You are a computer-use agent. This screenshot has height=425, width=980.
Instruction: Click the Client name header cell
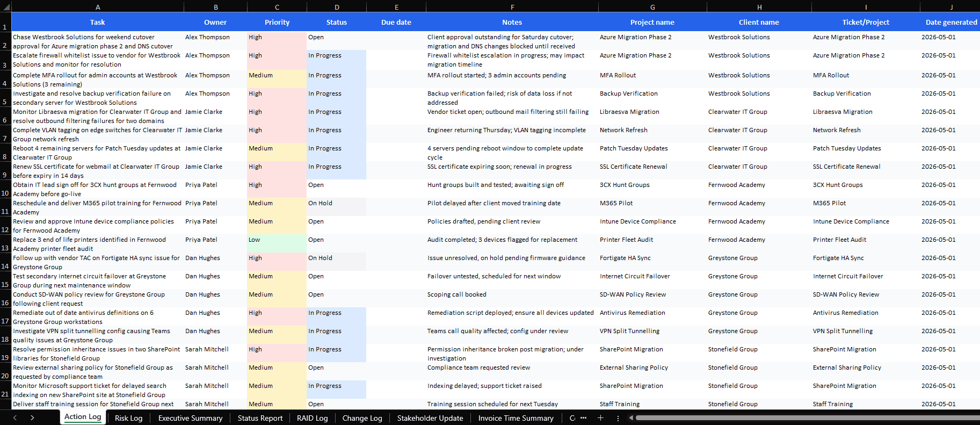point(759,22)
